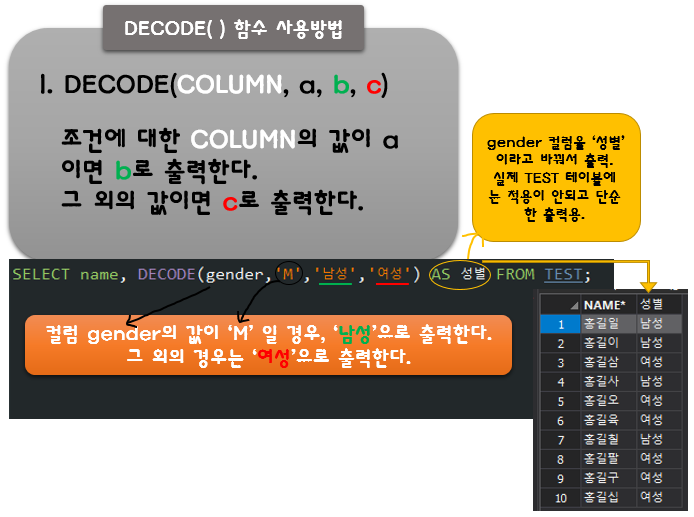Screen dimensions: 694x517
Task: Select row number 2 in the result grid
Action: click(x=560, y=343)
